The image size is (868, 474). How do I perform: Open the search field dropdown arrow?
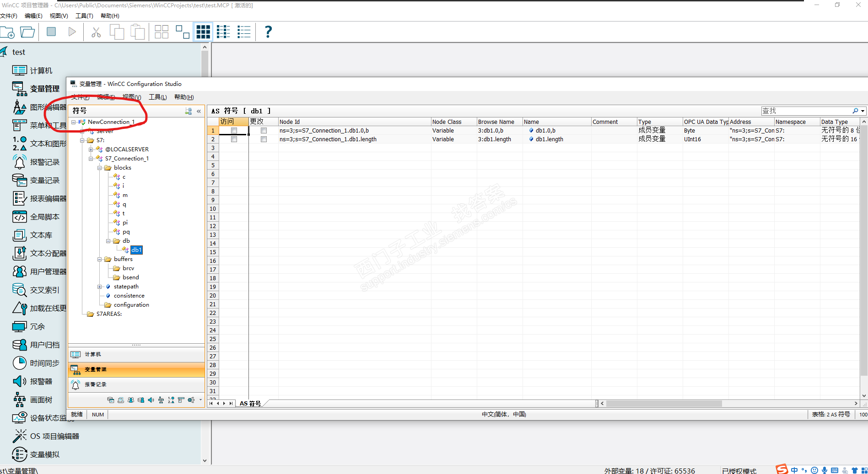click(x=863, y=111)
